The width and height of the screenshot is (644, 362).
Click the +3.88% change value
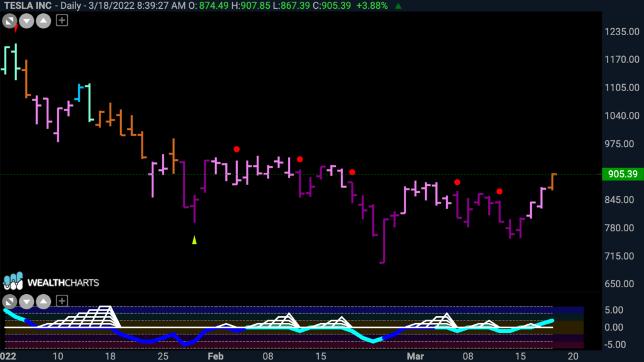point(372,6)
